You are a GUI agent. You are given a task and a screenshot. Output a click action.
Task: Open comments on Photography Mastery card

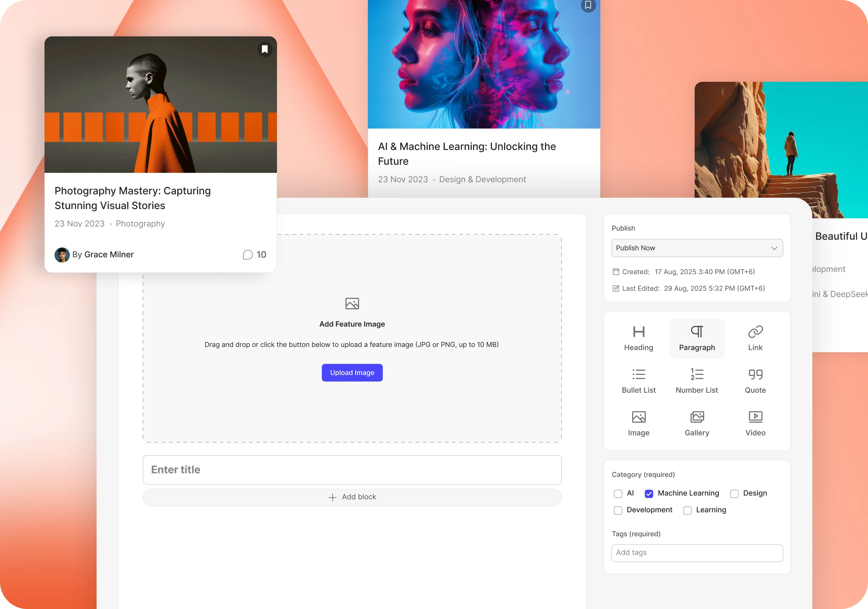(x=254, y=255)
